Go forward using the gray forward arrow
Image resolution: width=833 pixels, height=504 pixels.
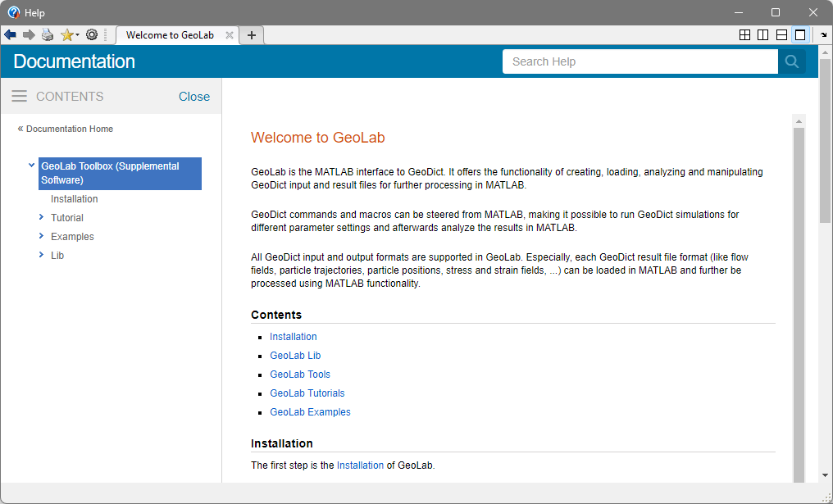(29, 35)
